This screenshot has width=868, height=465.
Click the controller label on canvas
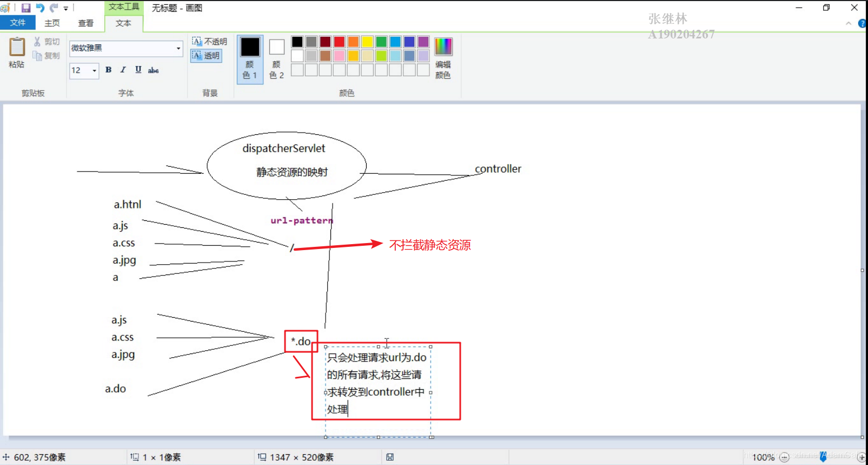[498, 169]
